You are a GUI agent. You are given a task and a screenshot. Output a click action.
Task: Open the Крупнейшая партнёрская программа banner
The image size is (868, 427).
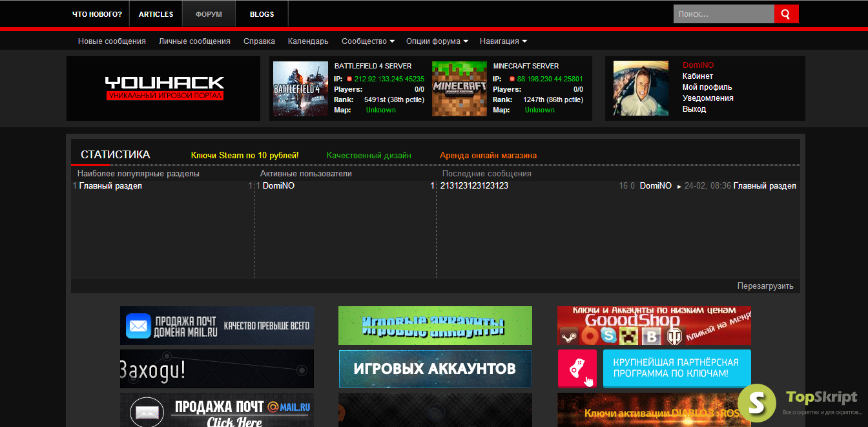tap(677, 368)
